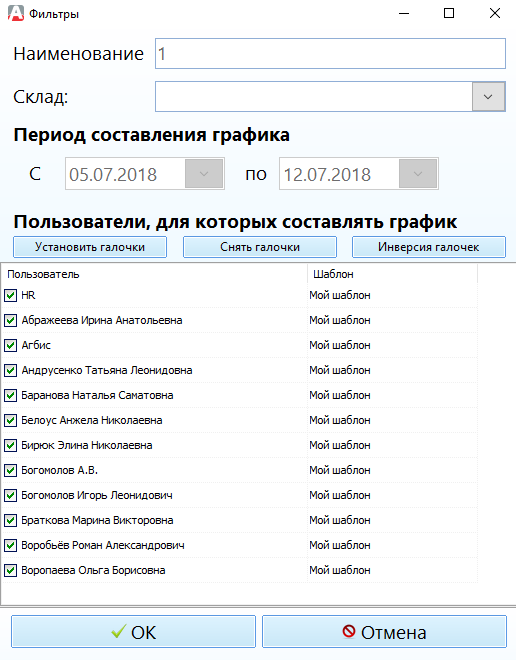This screenshot has width=516, height=660.
Task: Toggle Воропаева Ольга Борисовна checkbox
Action: click(x=11, y=570)
